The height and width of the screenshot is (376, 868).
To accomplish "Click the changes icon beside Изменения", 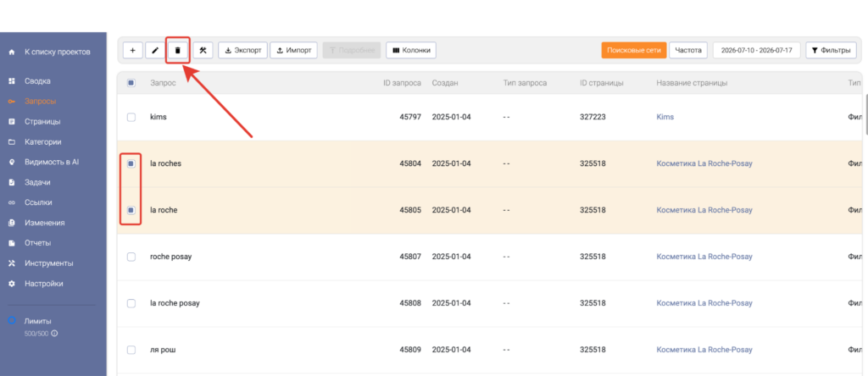I will (x=12, y=223).
